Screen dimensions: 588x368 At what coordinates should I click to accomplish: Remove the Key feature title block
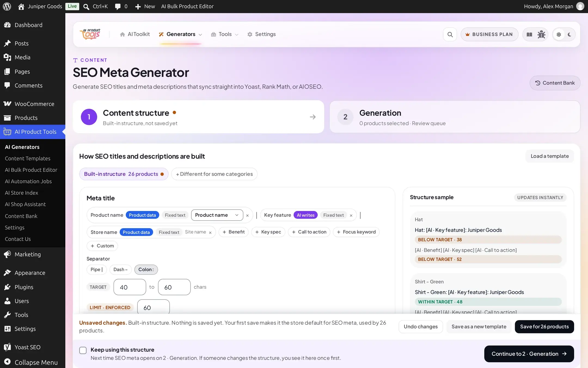tap(351, 215)
